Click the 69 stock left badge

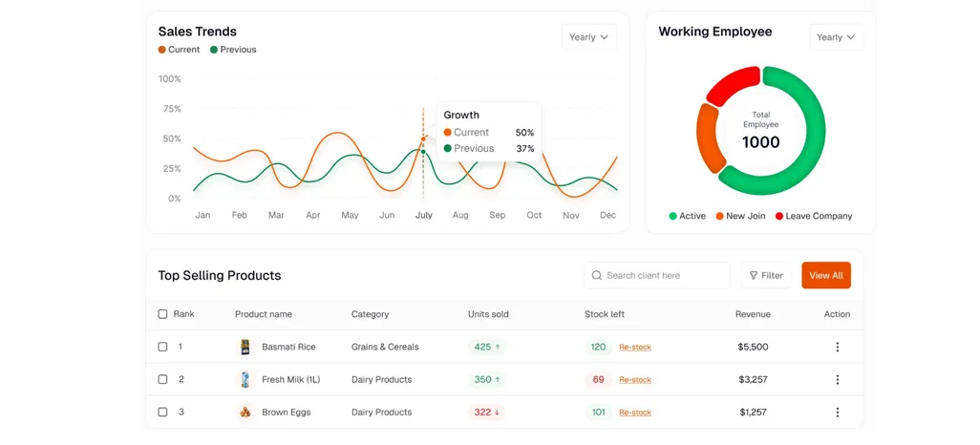tap(598, 379)
